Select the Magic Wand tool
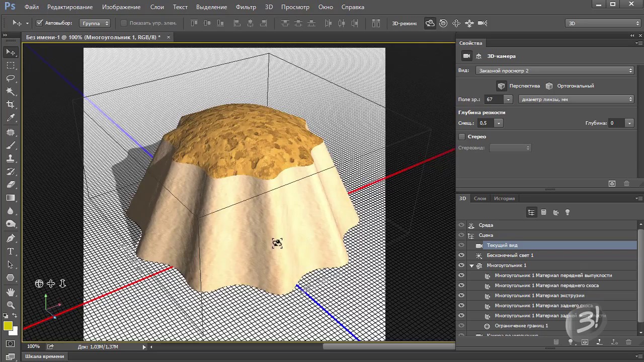The image size is (644, 362). tap(11, 92)
